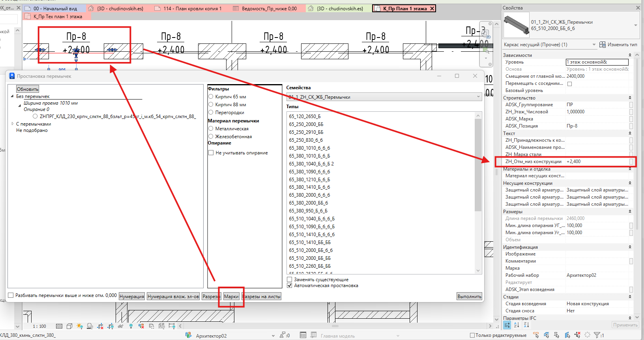Image resolution: width=644 pixels, height=340 pixels.
Task: Click the selection filter funnel icon
Action: click(597, 335)
